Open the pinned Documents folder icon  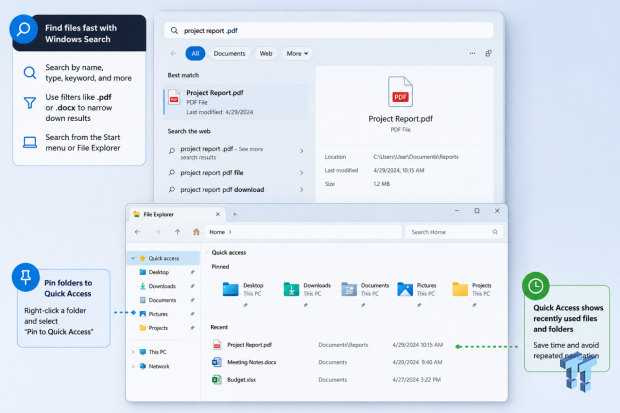pyautogui.click(x=349, y=289)
